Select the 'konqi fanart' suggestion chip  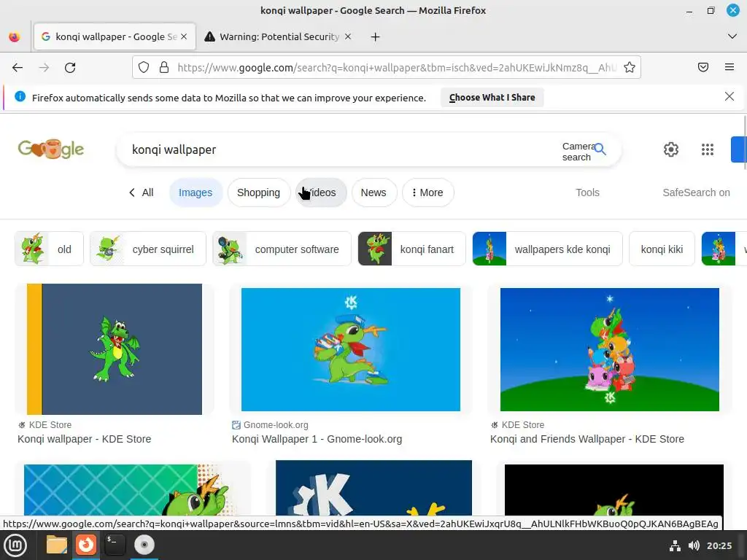tap(411, 249)
